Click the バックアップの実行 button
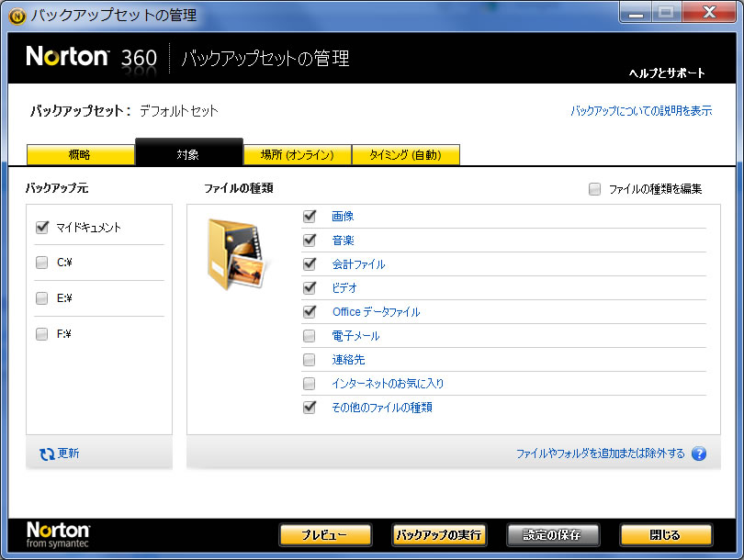Image resolution: width=744 pixels, height=560 pixels. point(439,535)
